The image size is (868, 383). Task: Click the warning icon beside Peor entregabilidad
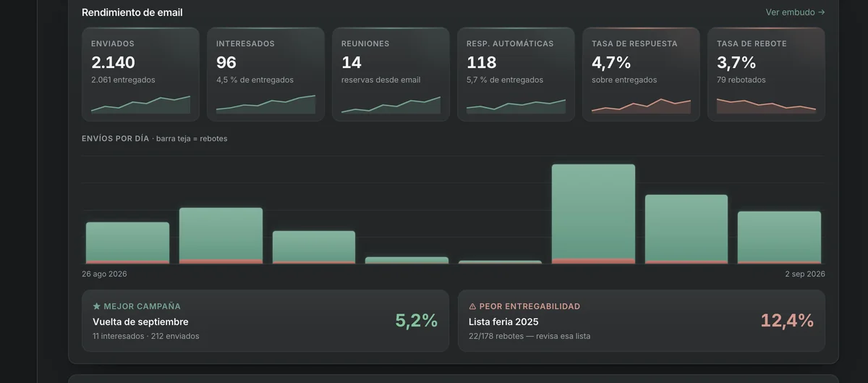(x=473, y=306)
